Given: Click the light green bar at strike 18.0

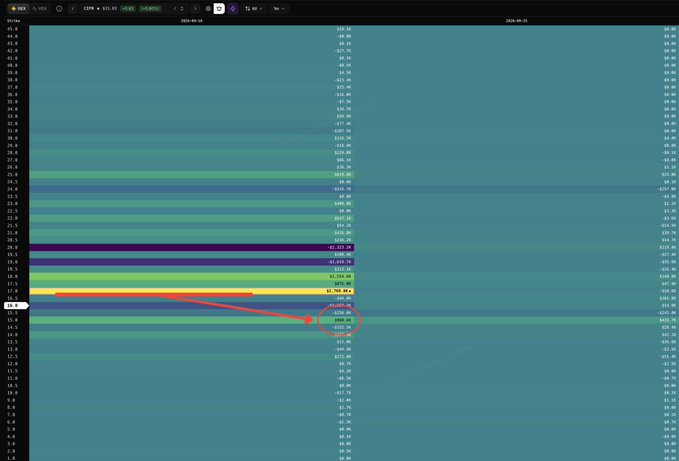Looking at the screenshot, I should (191, 276).
